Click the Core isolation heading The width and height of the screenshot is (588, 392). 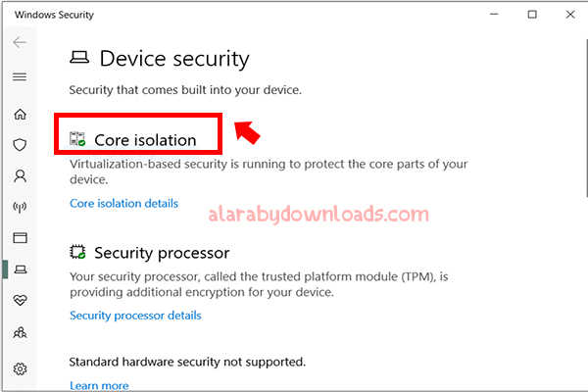pos(145,140)
